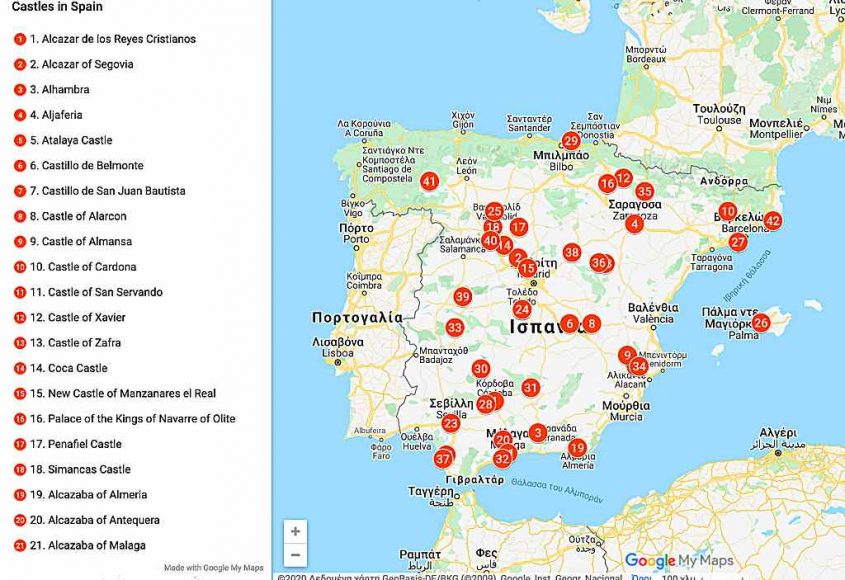This screenshot has width=845, height=580.
Task: Click map marker 33 near Badajoz
Action: click(x=455, y=327)
